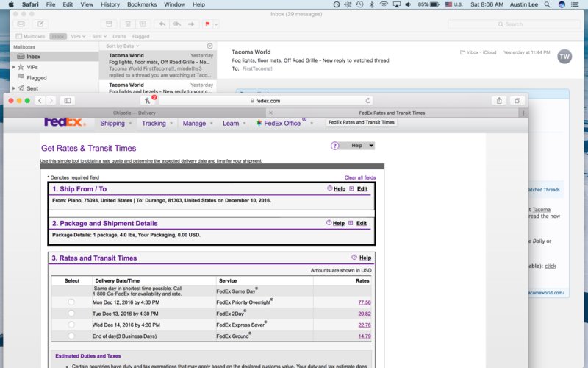Screen dimensions: 588x368
Task: Switch to Chipotle — Delivery tab
Action: 135,113
